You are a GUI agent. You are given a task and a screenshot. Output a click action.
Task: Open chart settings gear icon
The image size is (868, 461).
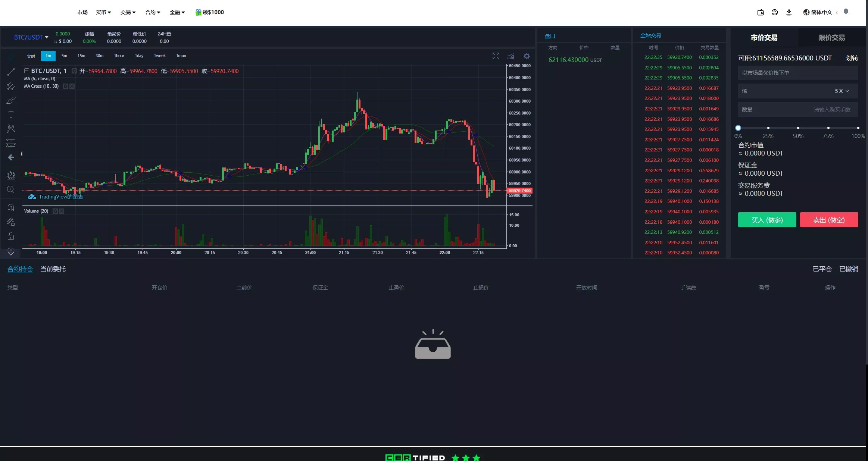click(527, 56)
